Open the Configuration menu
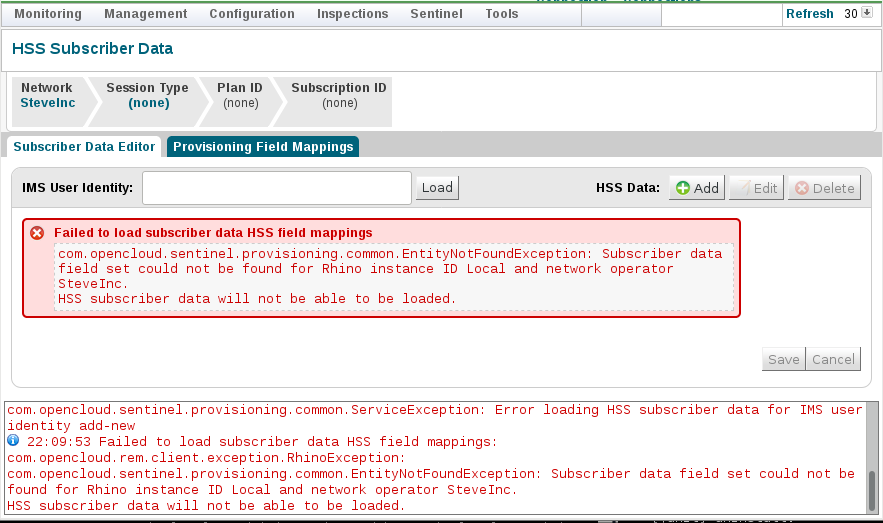 coord(252,14)
